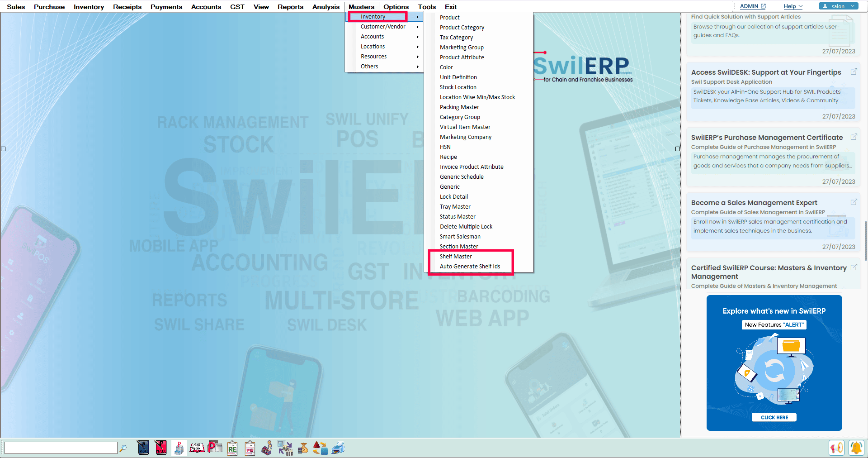This screenshot has width=868, height=458.
Task: Expand the Customer/Vendor submenu
Action: pyautogui.click(x=384, y=27)
